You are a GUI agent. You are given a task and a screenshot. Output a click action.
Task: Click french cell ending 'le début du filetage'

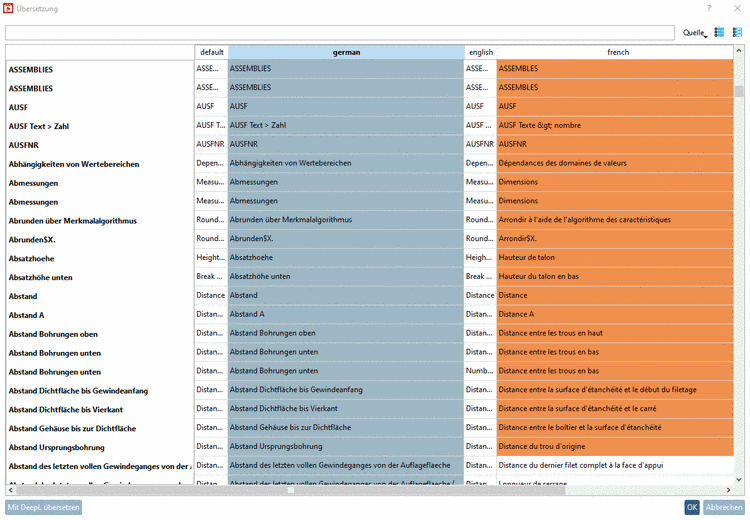615,390
